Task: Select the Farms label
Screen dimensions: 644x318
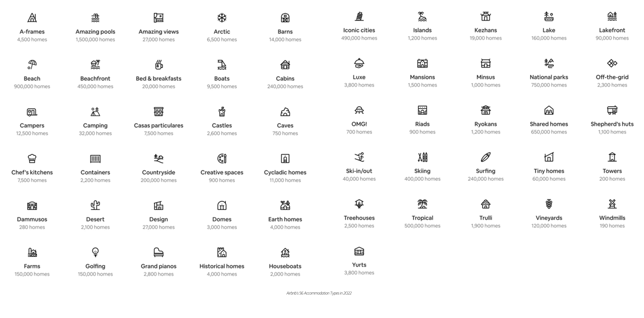Action: (32, 266)
